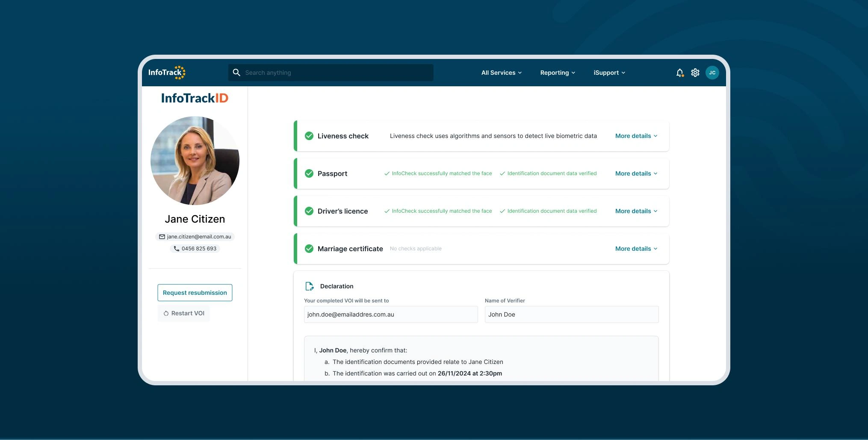
Task: Click the email envelope icon
Action: pos(162,237)
